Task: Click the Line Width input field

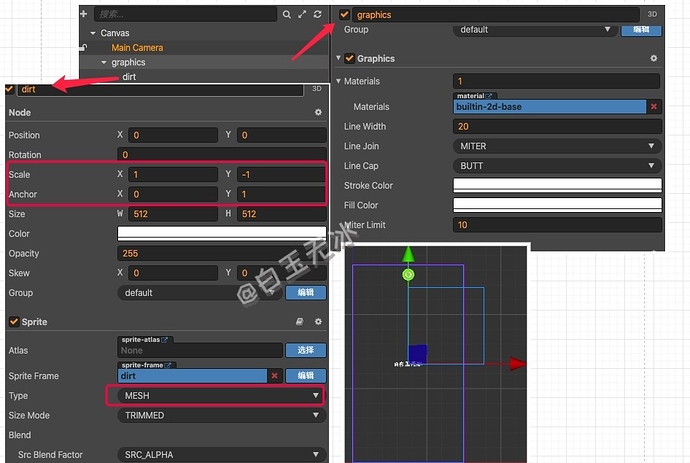Action: point(557,126)
